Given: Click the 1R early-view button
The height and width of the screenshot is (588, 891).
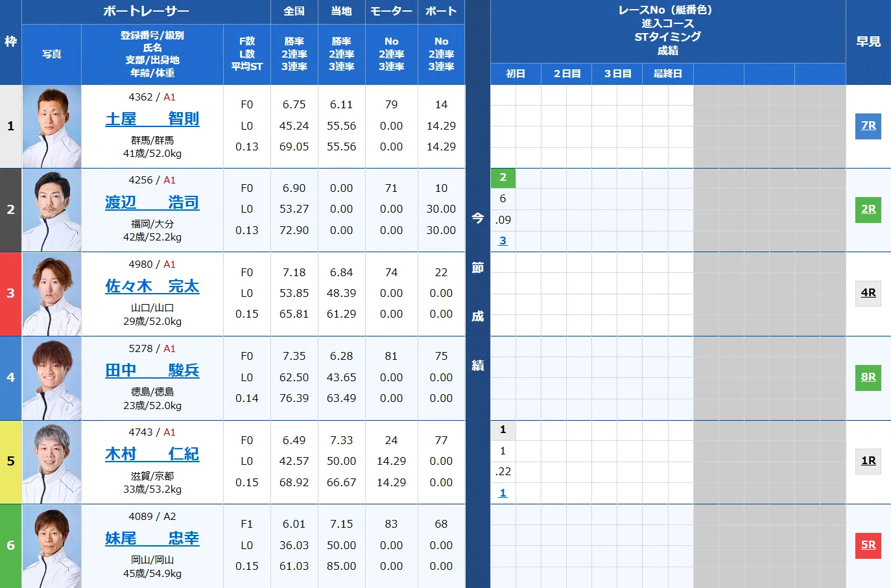Looking at the screenshot, I should pyautogui.click(x=868, y=461).
